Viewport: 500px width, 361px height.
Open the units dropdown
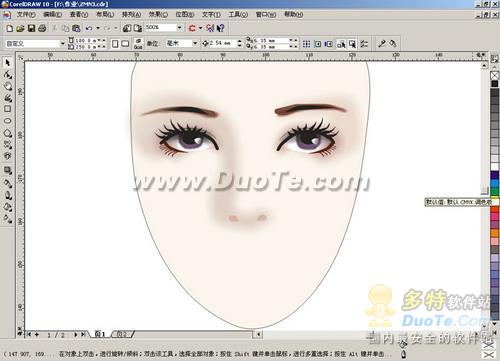[x=195, y=43]
